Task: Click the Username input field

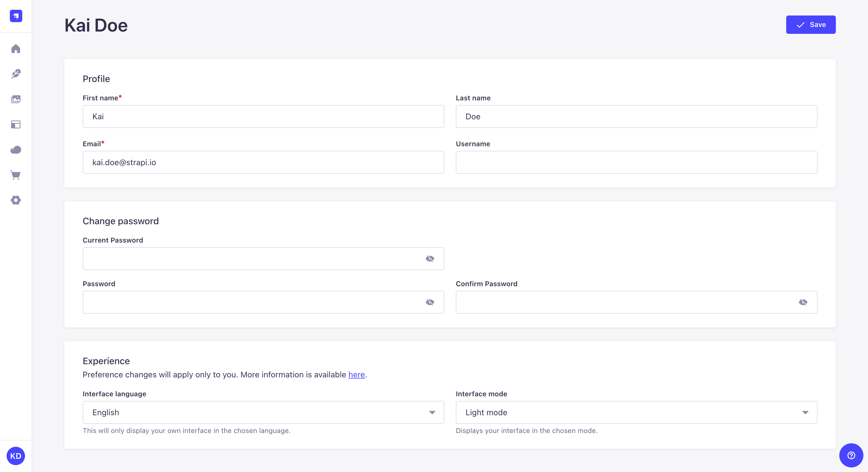Action: (636, 162)
